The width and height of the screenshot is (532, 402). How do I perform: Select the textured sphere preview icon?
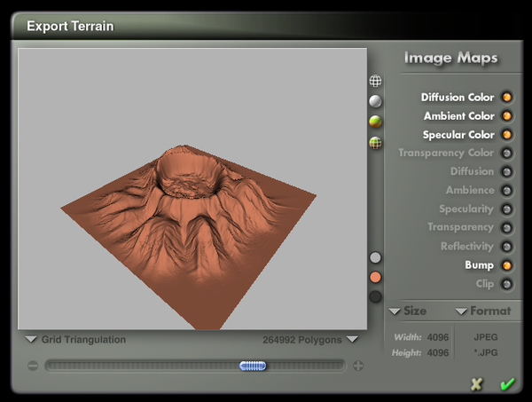(375, 122)
